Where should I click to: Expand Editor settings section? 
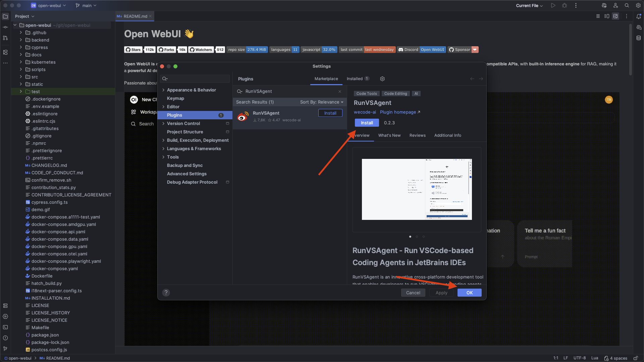pos(163,107)
